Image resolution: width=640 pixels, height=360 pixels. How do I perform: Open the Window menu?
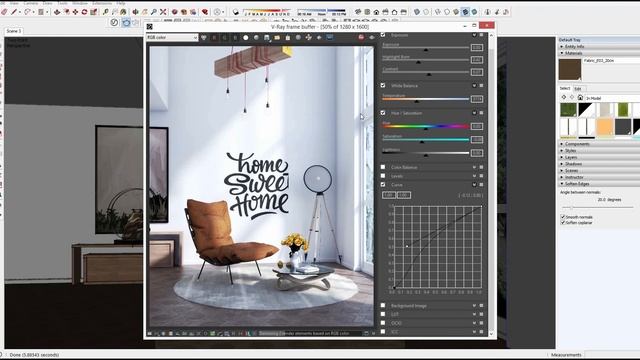(80, 3)
